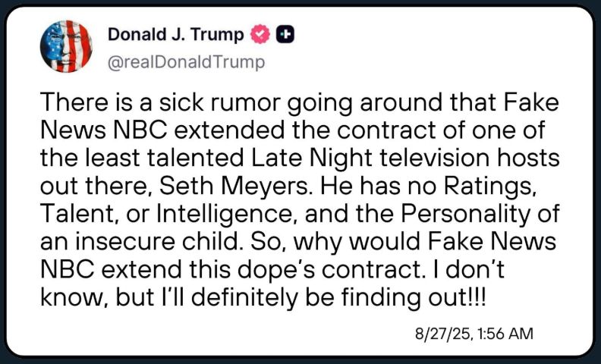Click the pink verified checkmark badge

(x=260, y=34)
